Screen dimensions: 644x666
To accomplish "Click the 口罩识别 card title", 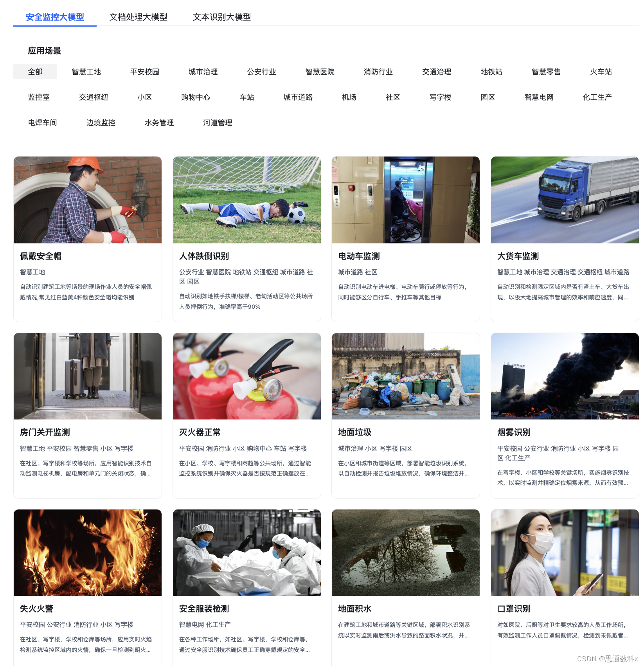I will point(514,609).
